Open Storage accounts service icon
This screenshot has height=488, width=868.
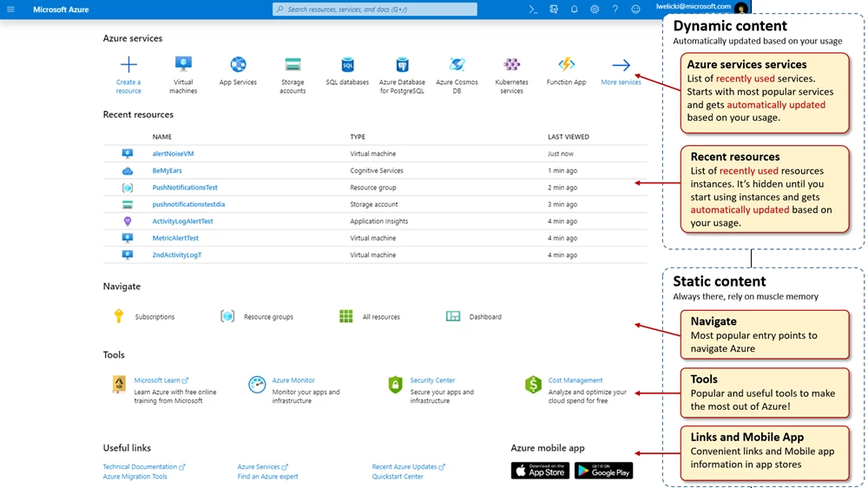[293, 64]
